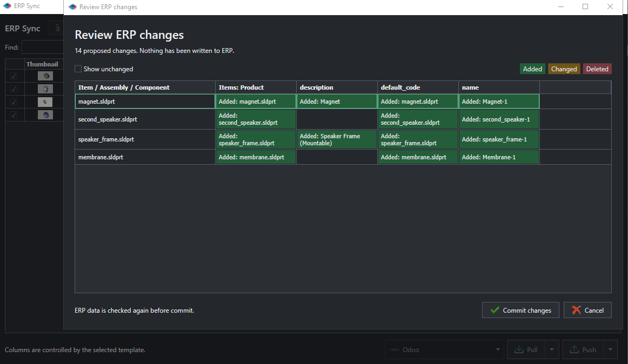
Task: Click the ERP Sync window app icon
Action: [7, 6]
